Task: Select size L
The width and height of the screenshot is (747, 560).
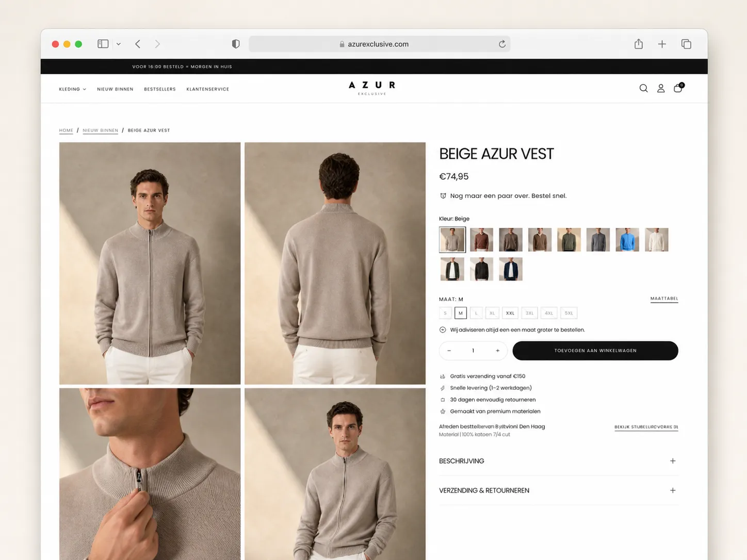Action: click(476, 313)
